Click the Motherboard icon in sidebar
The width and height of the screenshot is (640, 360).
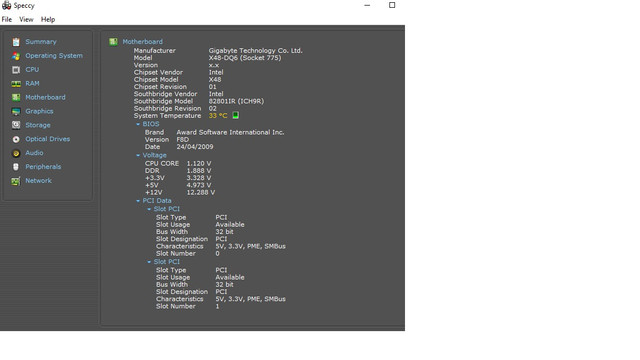16,98
